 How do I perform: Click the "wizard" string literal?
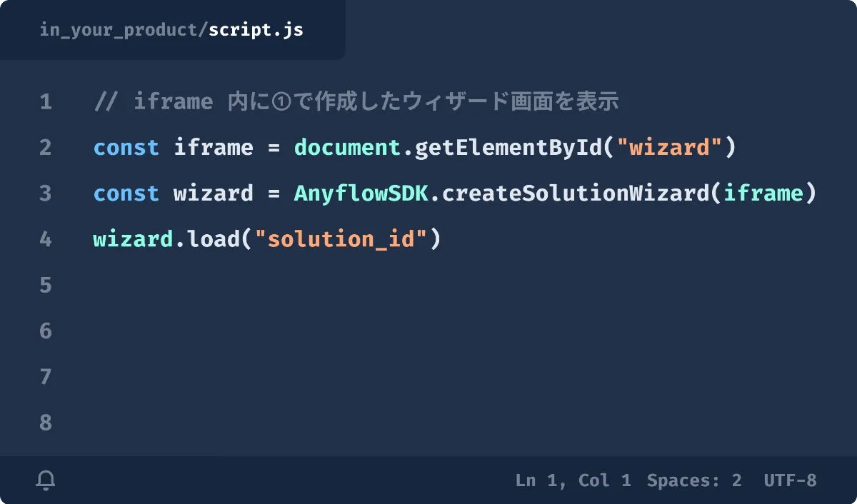669,148
